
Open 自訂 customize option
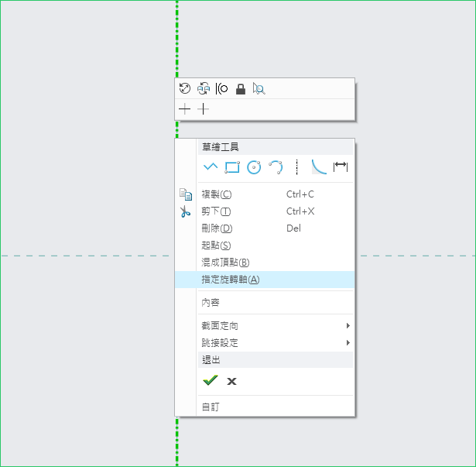211,407
